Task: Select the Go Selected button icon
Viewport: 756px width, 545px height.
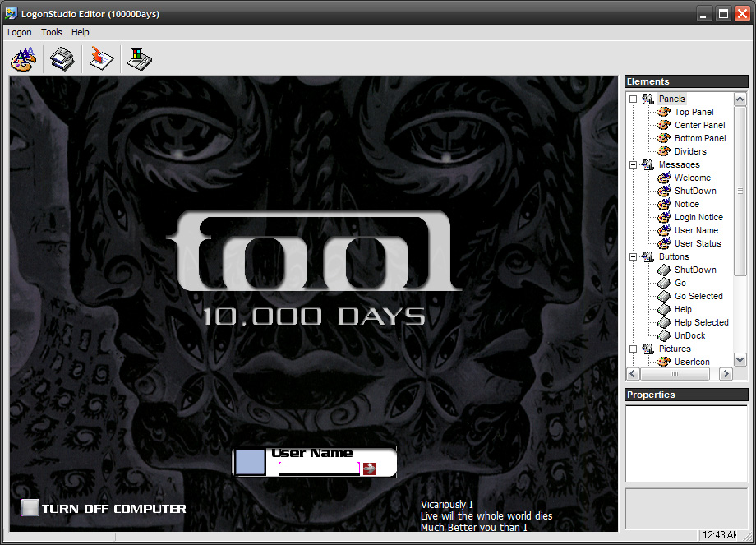Action: (x=664, y=296)
